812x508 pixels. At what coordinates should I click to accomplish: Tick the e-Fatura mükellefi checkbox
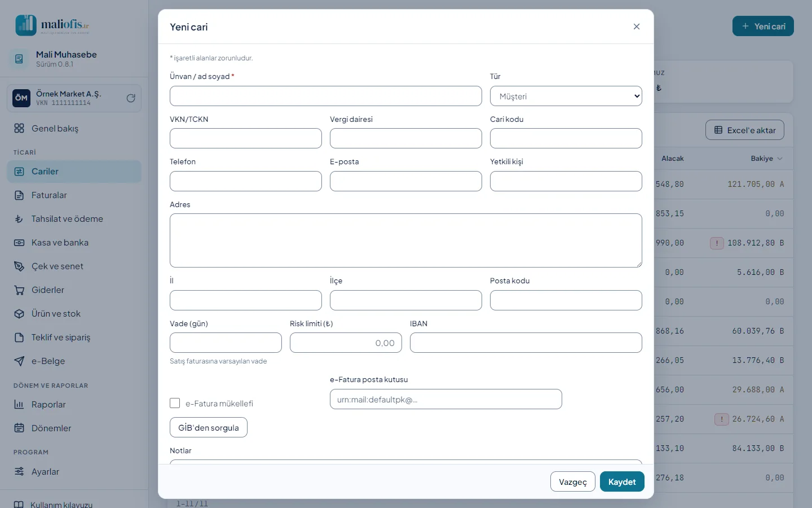point(175,403)
